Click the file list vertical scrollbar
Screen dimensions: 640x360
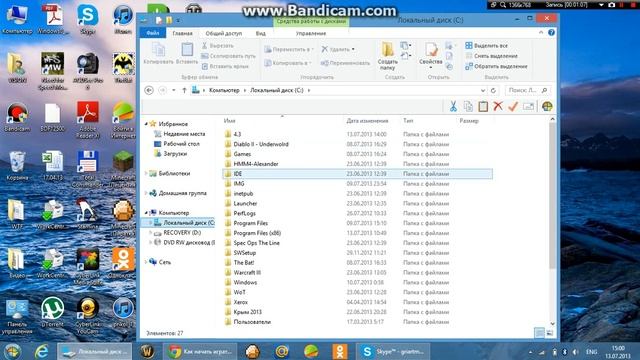point(553,196)
